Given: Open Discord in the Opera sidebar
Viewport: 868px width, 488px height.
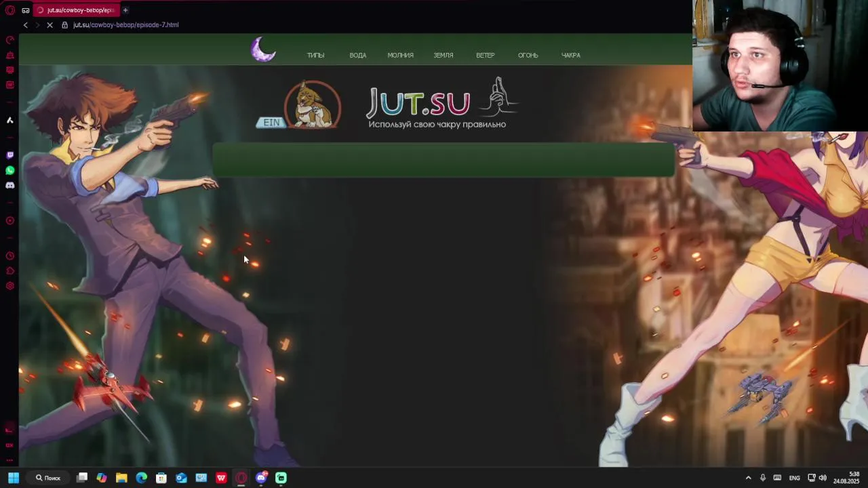Looking at the screenshot, I should tap(10, 185).
